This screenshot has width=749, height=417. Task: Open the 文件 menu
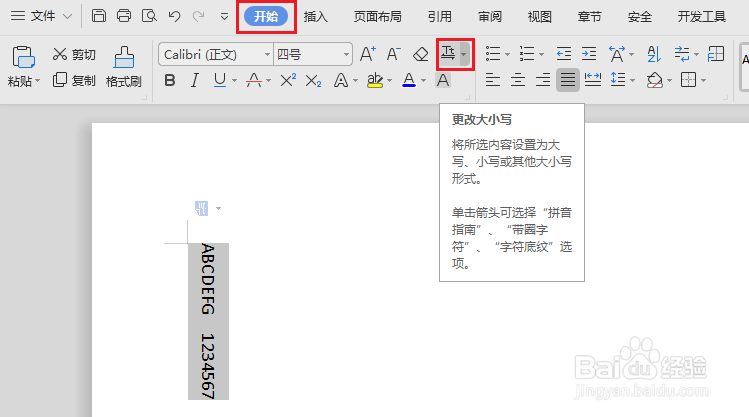click(x=41, y=16)
